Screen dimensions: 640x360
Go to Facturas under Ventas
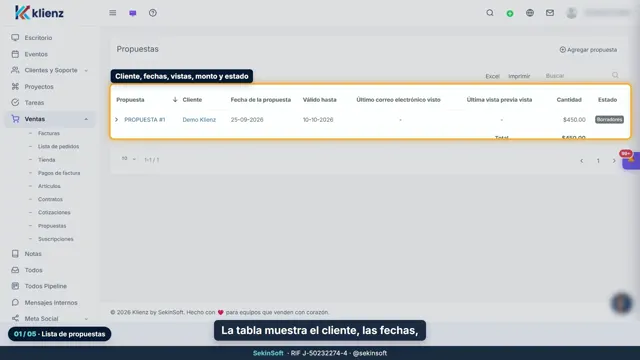(x=49, y=133)
